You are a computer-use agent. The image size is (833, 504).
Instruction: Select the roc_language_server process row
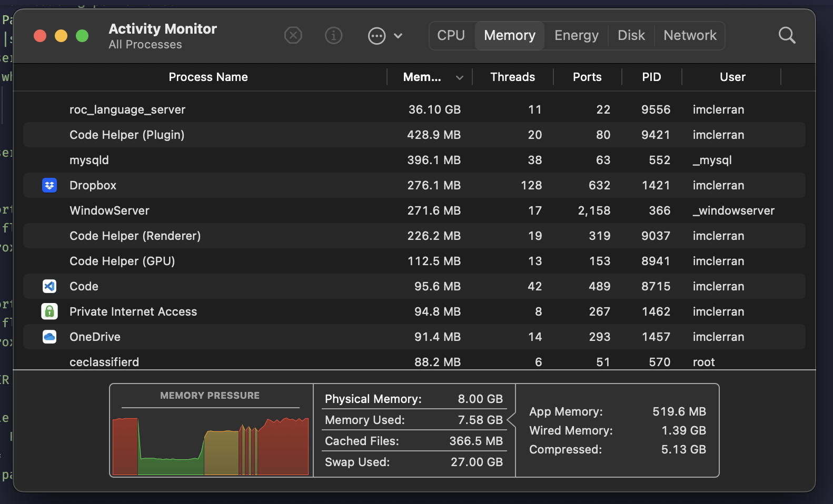click(414, 109)
